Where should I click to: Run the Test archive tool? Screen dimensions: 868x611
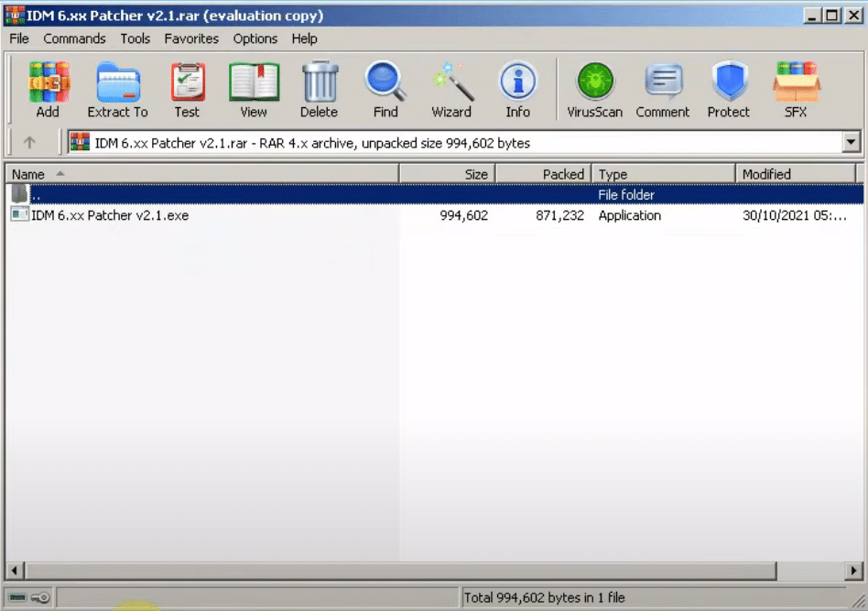pos(187,90)
